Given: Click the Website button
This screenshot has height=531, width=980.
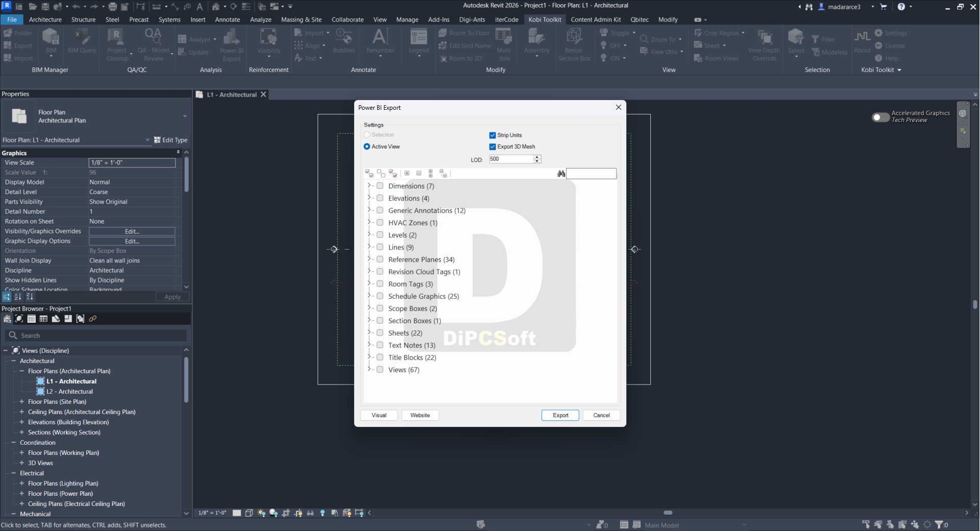Looking at the screenshot, I should 420,415.
